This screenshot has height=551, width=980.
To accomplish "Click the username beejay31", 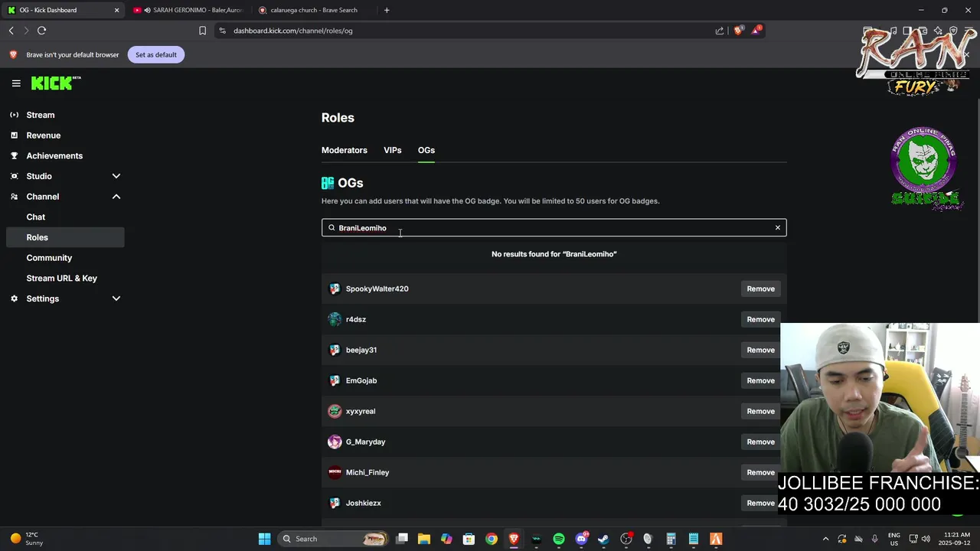I will pos(361,350).
